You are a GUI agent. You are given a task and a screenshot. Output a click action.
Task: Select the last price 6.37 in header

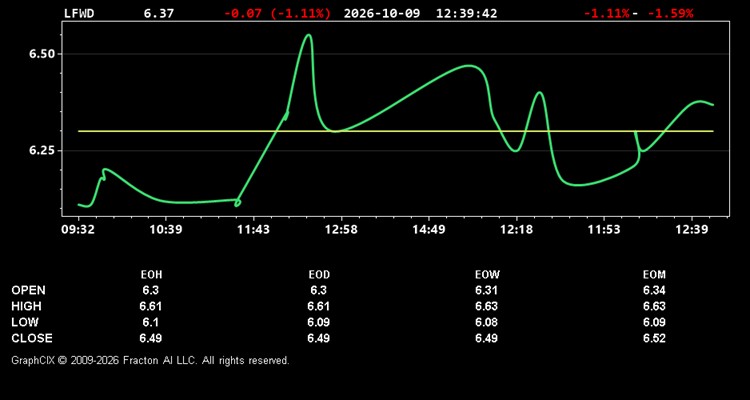(159, 13)
